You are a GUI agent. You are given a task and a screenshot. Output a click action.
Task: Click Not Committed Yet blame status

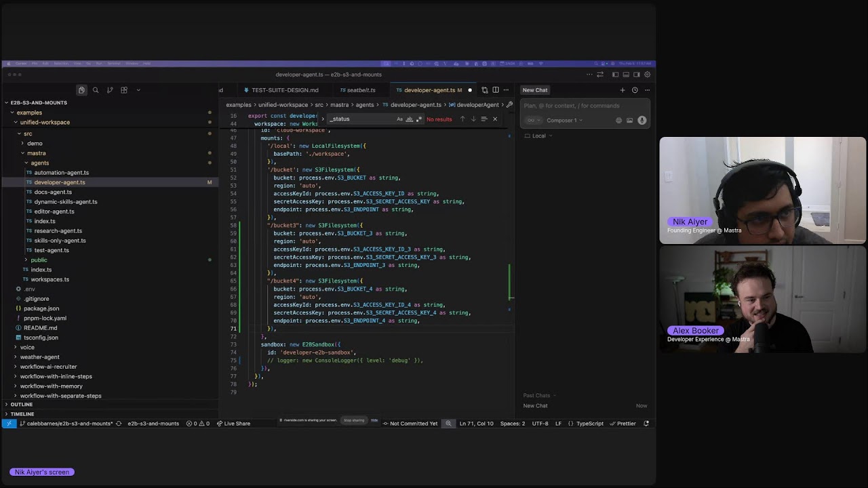coord(410,424)
